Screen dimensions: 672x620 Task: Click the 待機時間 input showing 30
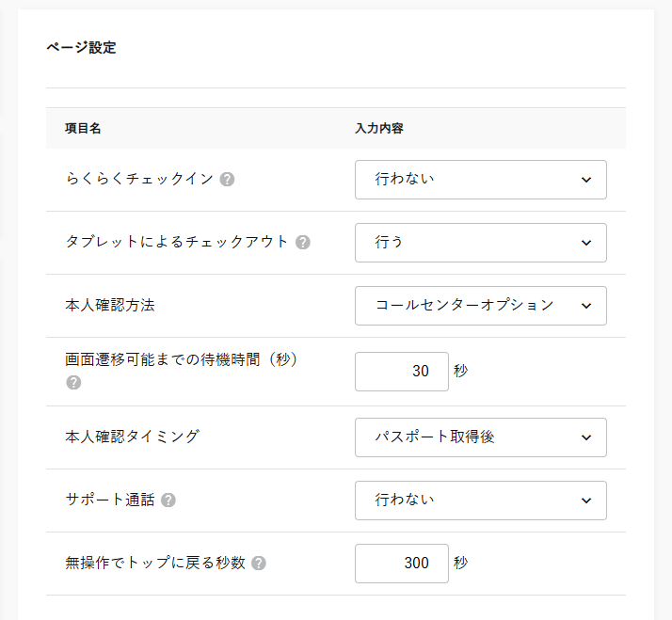click(402, 372)
